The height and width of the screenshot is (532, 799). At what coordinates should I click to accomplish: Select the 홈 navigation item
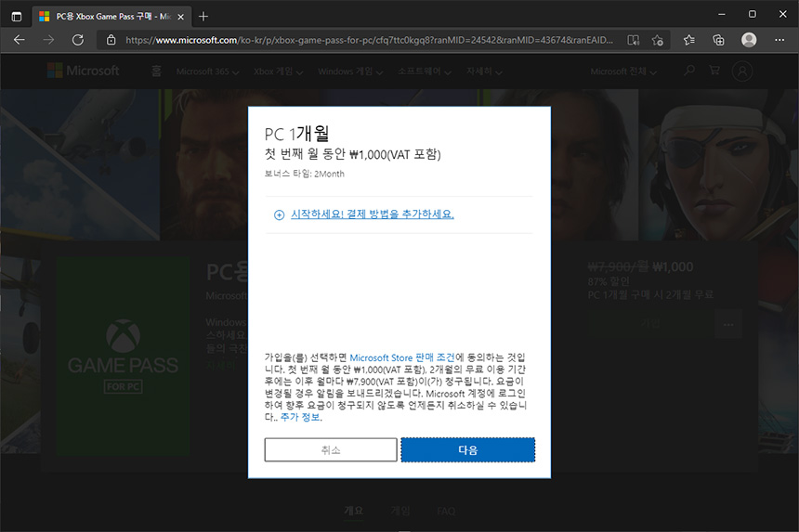coord(156,71)
